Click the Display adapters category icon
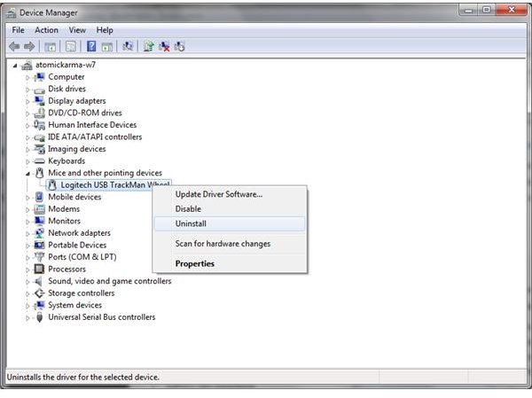 coord(39,101)
